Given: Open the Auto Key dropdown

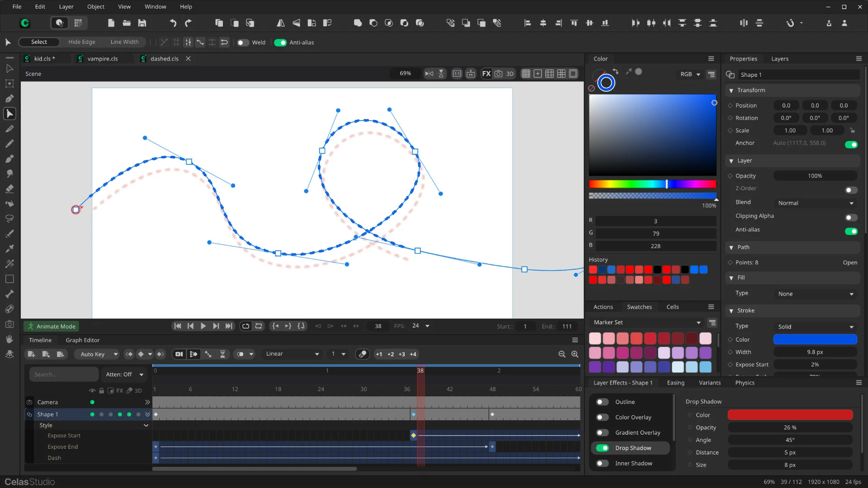Looking at the screenshot, I should pos(97,354).
